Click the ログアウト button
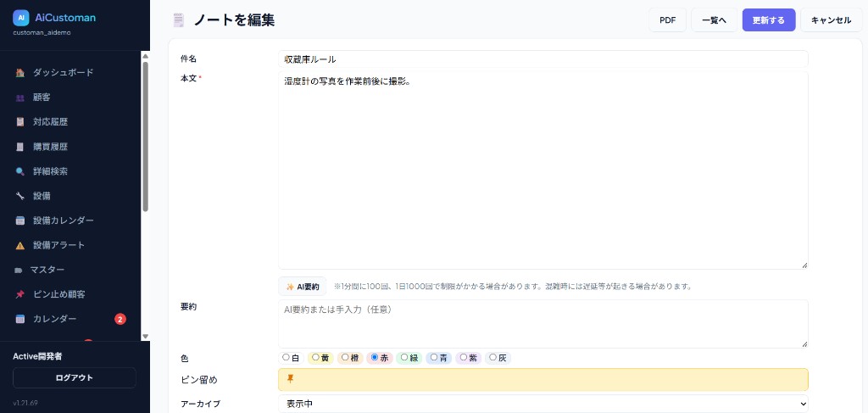868x413 pixels. pos(75,377)
